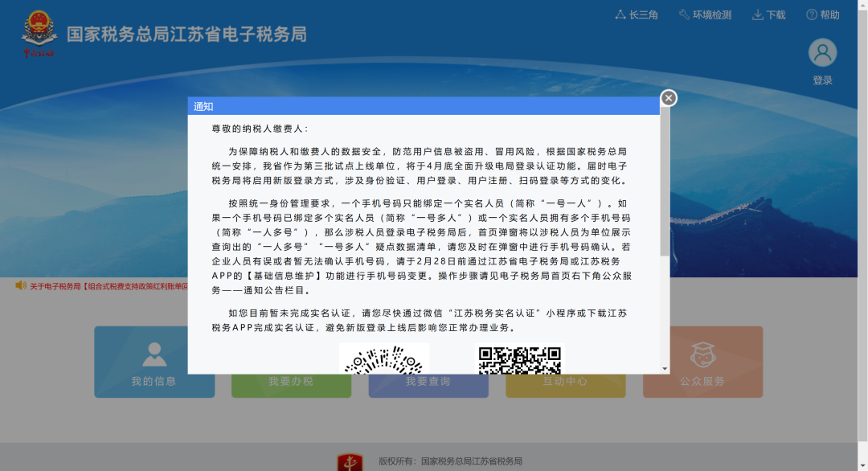This screenshot has width=868, height=471.
Task: Click the page vertical scrollbar thumb
Action: [x=862, y=224]
